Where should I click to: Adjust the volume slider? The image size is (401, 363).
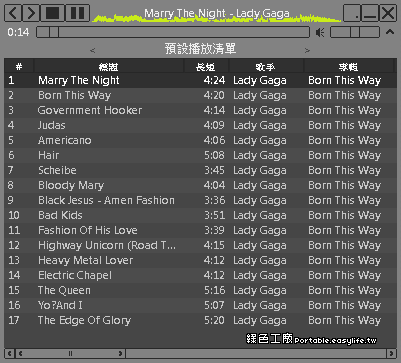coord(355,32)
